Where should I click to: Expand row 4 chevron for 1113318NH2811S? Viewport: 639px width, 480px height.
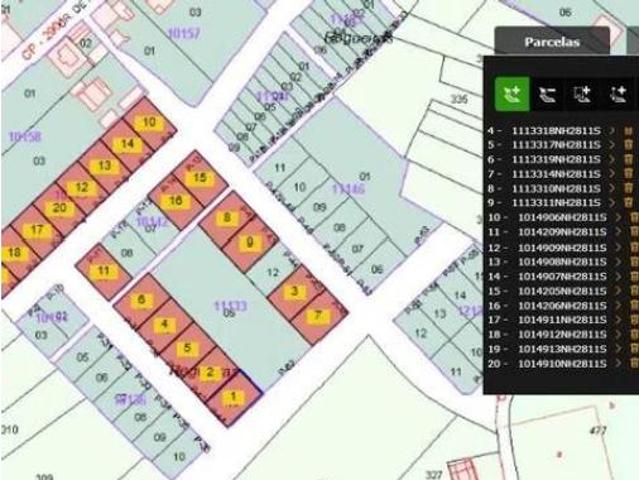[x=611, y=131]
